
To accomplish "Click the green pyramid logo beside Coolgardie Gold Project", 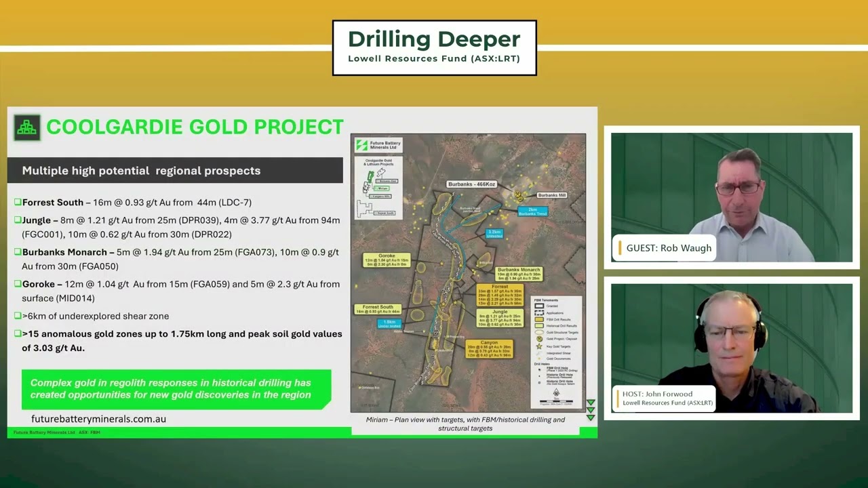I will click(x=27, y=127).
